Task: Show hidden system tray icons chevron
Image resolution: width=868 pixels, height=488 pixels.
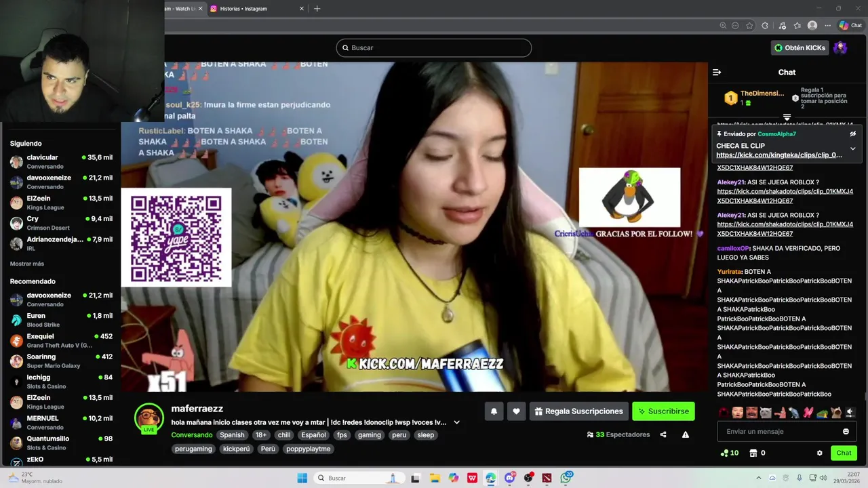Action: (x=759, y=478)
